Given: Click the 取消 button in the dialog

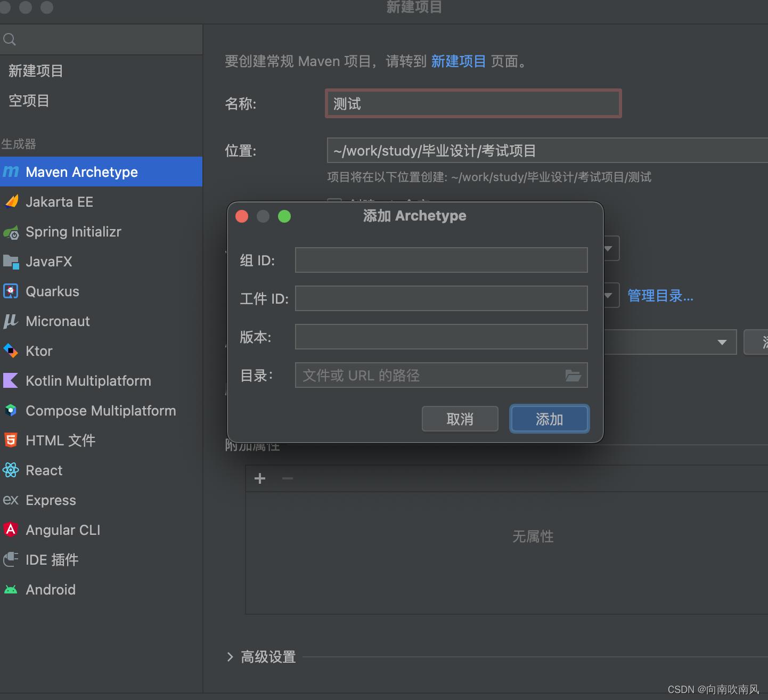Looking at the screenshot, I should point(460,419).
